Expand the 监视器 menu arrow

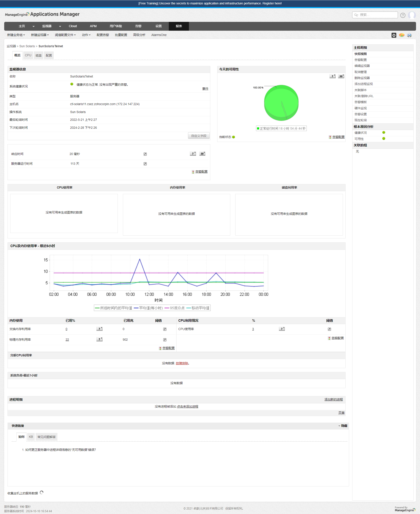60,26
